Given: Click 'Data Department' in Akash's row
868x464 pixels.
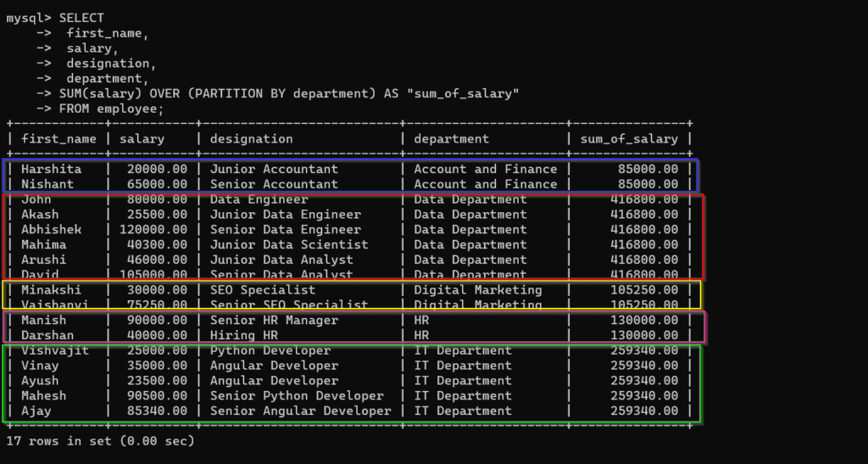Looking at the screenshot, I should coord(470,215).
